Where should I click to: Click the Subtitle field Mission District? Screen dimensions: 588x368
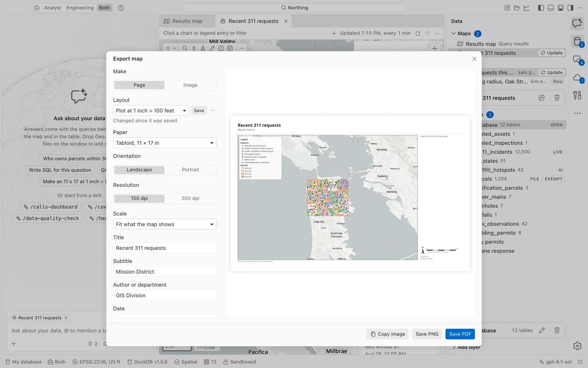(x=165, y=272)
